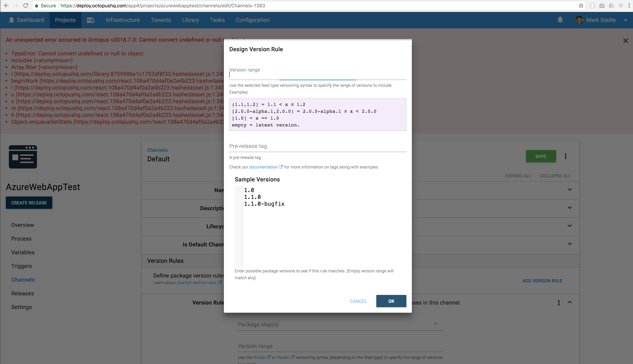Click the octopus icon beside Dashboard
Viewport: 633px width, 364px height.
click(11, 20)
